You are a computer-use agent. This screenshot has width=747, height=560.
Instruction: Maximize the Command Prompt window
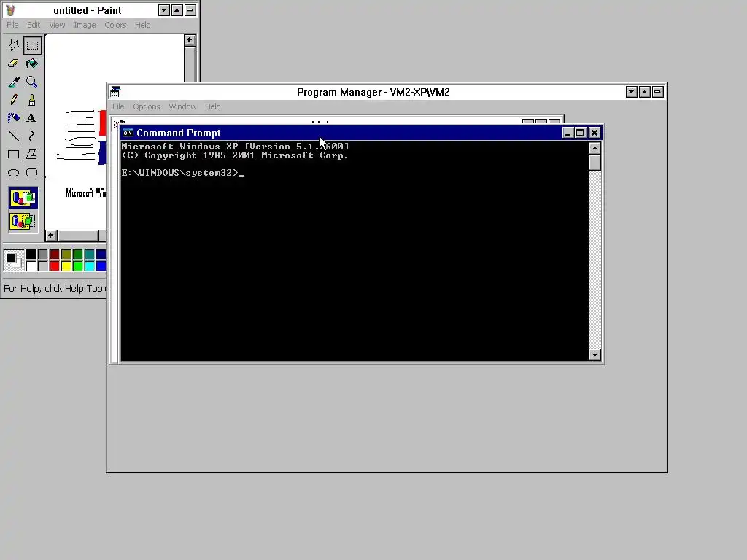[x=580, y=133]
